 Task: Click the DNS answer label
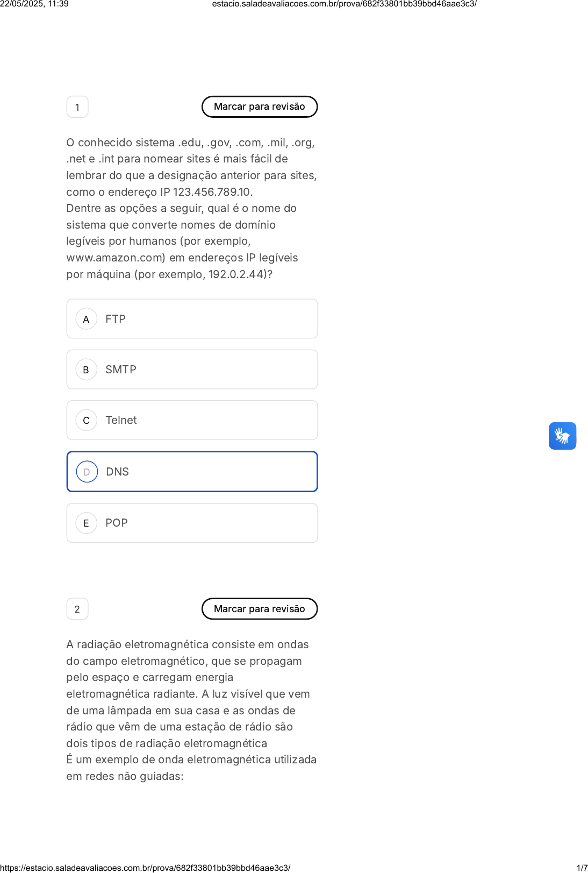click(x=117, y=472)
